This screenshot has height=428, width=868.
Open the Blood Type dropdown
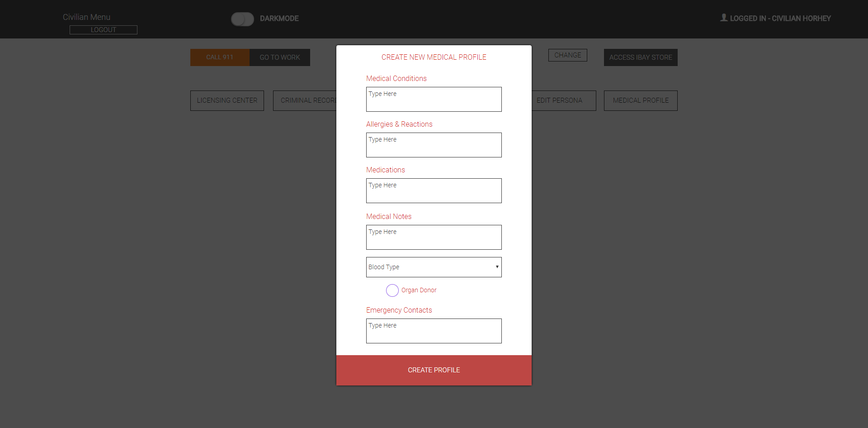[x=434, y=267]
